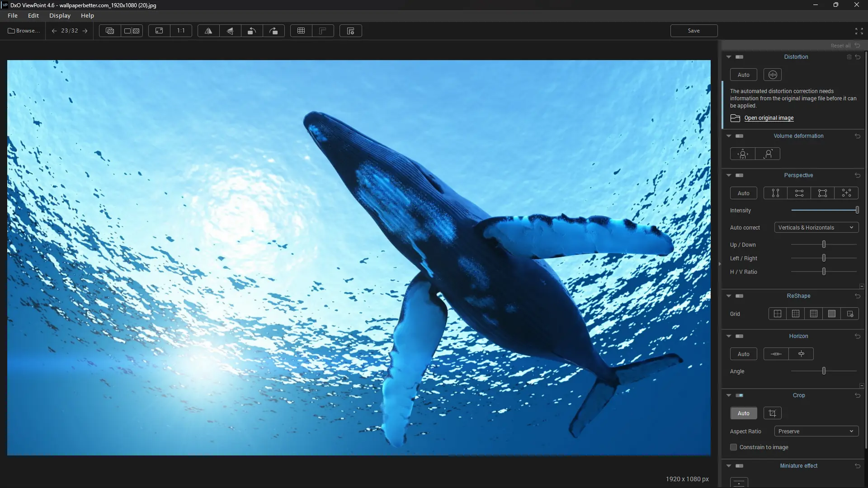Click the diagonal volume deformation icon
868x488 pixels.
click(768, 154)
